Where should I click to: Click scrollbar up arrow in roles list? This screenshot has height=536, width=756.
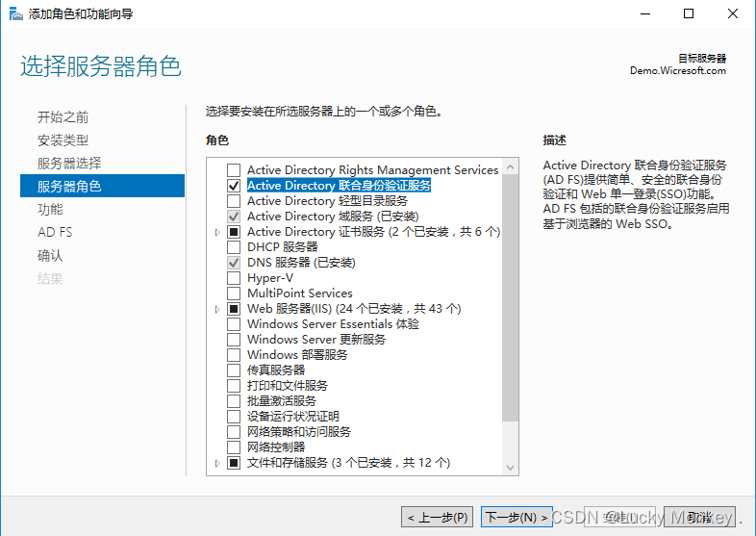pos(510,166)
